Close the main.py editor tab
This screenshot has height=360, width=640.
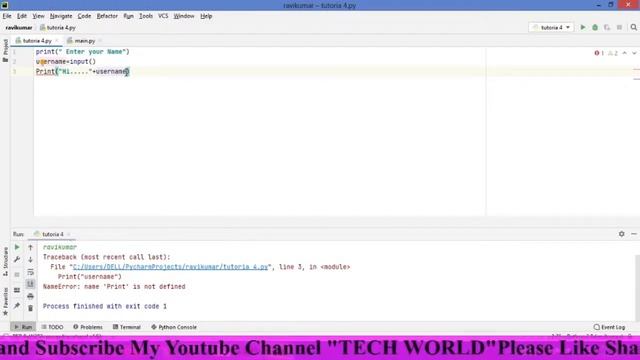pyautogui.click(x=100, y=41)
